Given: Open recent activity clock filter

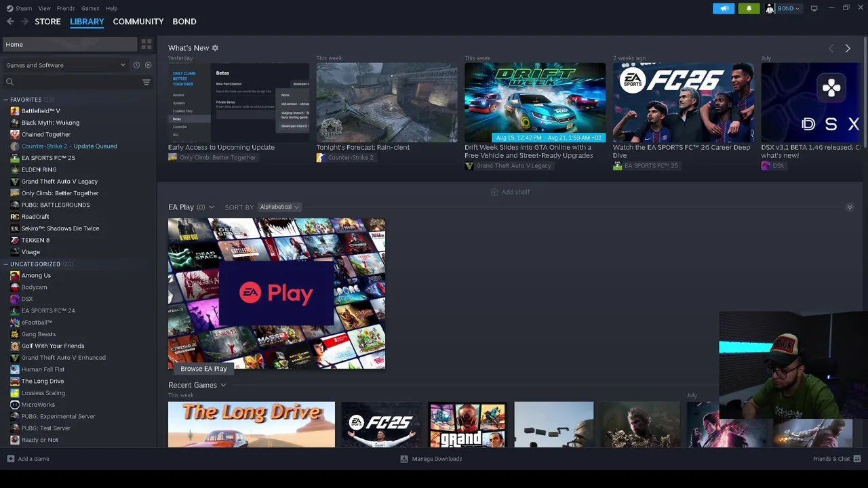Looking at the screenshot, I should pos(136,65).
